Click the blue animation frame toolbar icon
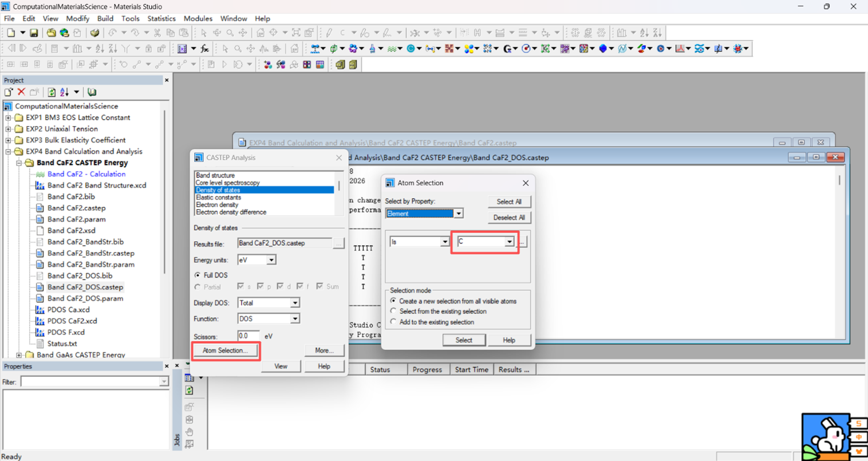This screenshot has height=461, width=868. [182, 49]
